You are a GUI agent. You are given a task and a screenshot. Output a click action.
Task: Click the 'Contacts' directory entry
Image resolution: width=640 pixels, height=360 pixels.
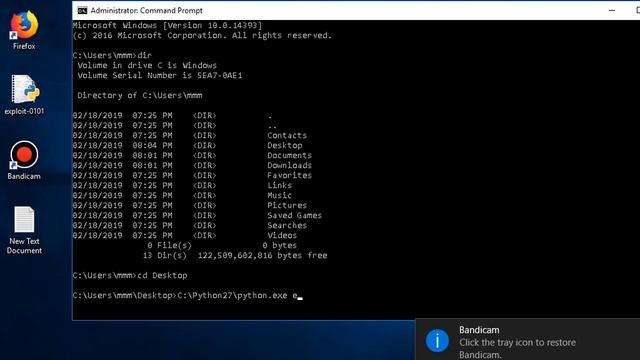click(x=287, y=136)
